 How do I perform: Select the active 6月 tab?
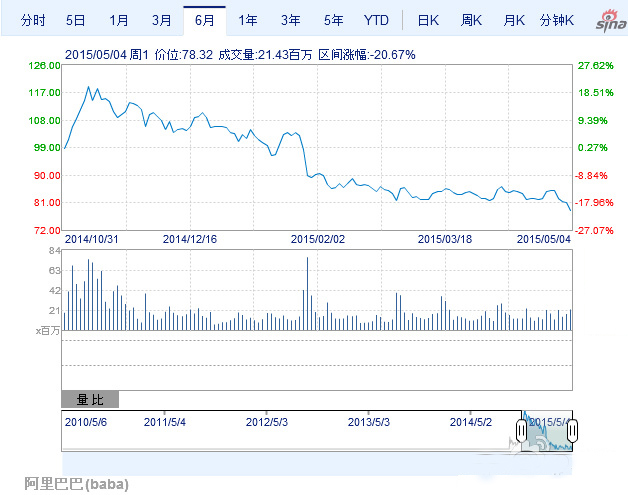(205, 20)
